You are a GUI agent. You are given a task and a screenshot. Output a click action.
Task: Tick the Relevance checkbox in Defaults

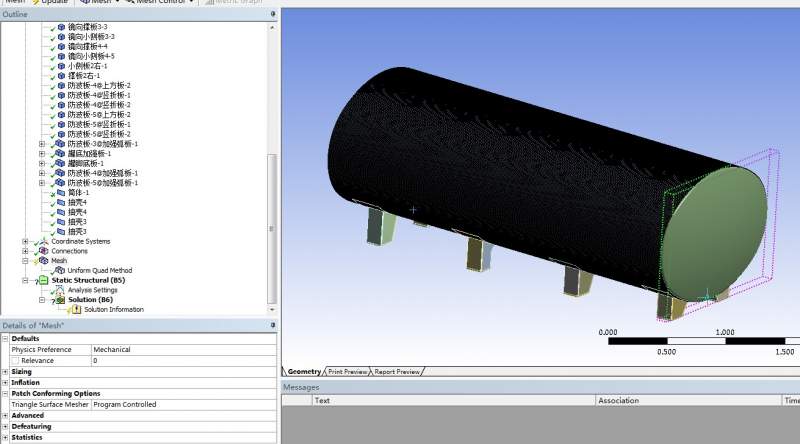click(x=15, y=360)
